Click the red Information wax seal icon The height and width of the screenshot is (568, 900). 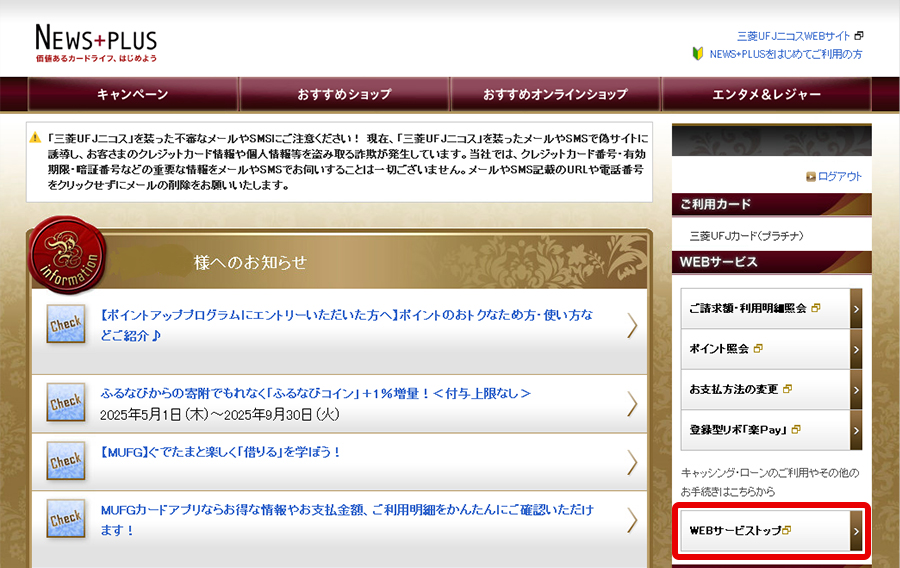tap(67, 253)
